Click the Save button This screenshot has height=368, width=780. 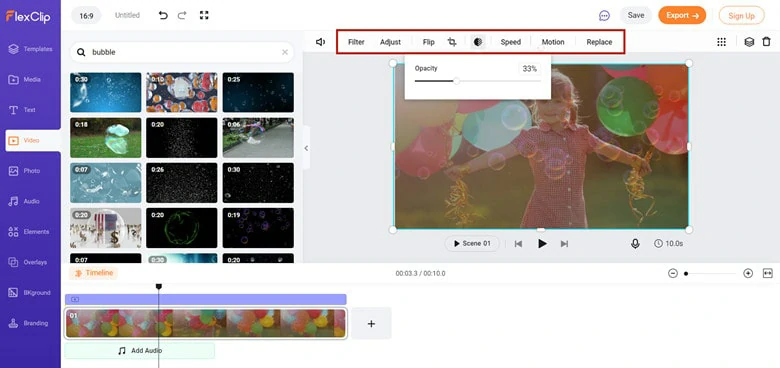click(636, 15)
